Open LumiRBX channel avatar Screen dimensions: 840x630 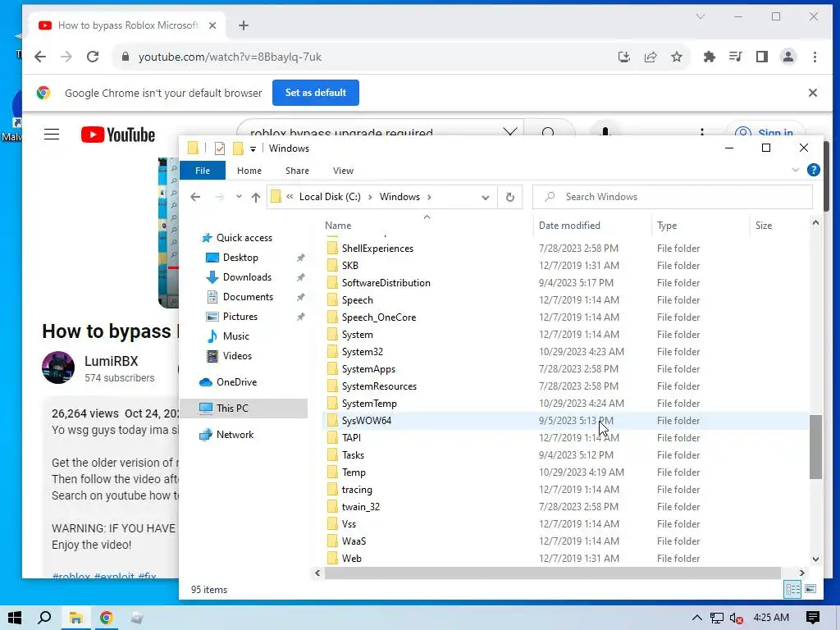coord(58,367)
